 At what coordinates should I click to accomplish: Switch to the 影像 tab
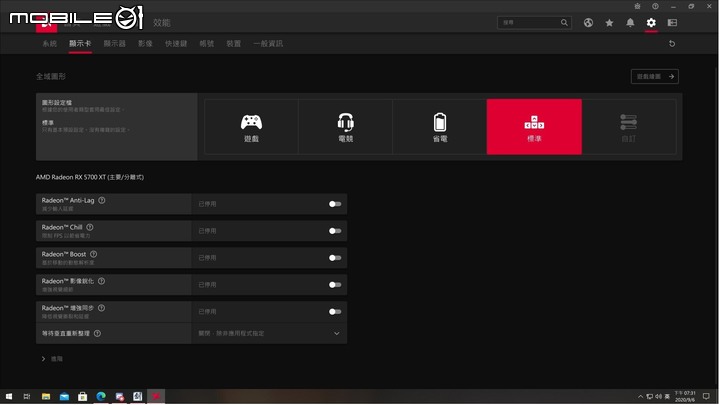click(x=145, y=44)
